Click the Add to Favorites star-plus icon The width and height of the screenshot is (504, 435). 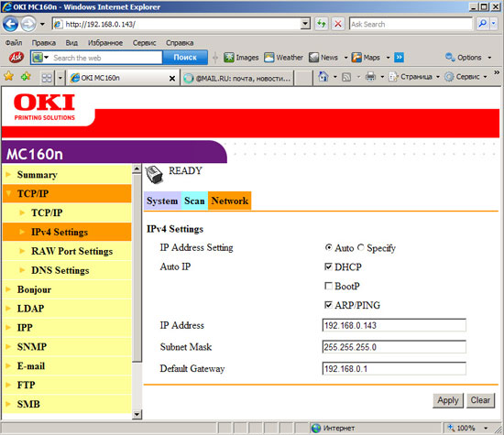[26, 76]
